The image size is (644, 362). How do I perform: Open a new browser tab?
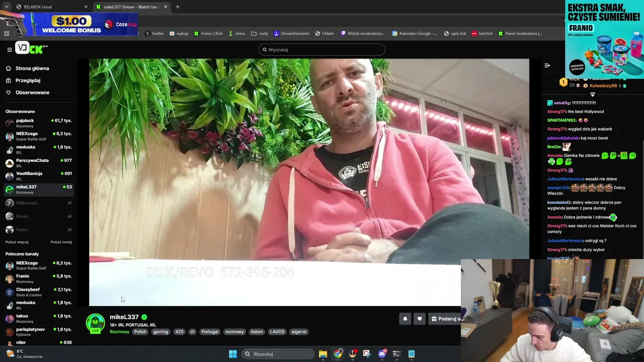point(178,7)
